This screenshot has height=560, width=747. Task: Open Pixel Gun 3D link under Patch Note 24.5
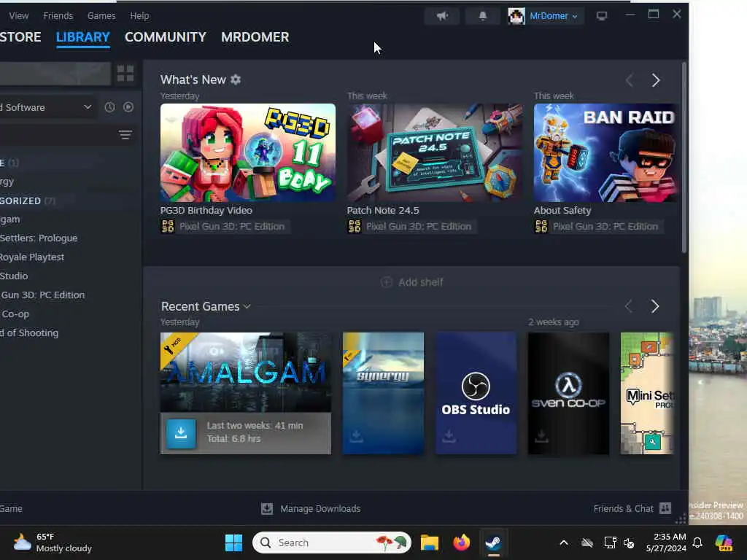point(418,226)
